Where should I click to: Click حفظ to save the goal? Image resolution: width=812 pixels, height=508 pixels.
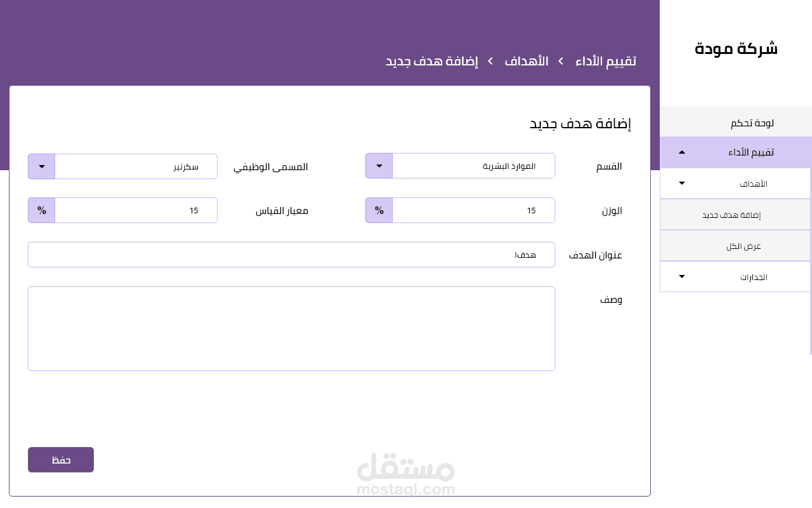60,459
